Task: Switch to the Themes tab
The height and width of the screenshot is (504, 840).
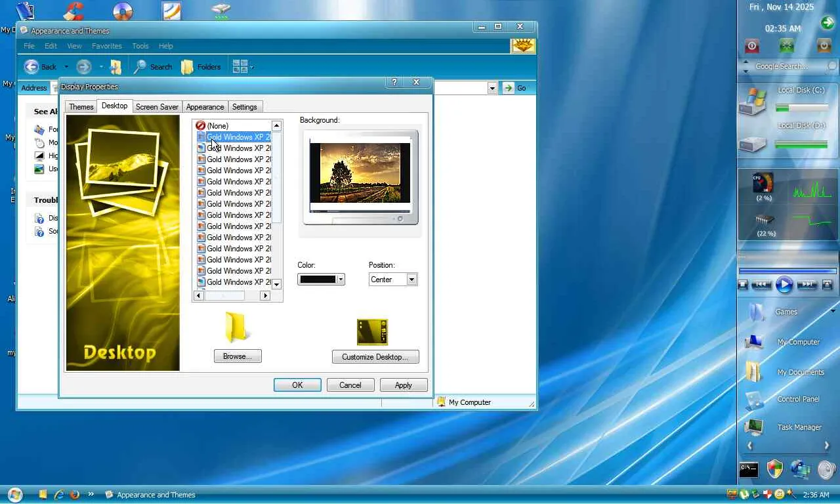Action: coord(81,107)
